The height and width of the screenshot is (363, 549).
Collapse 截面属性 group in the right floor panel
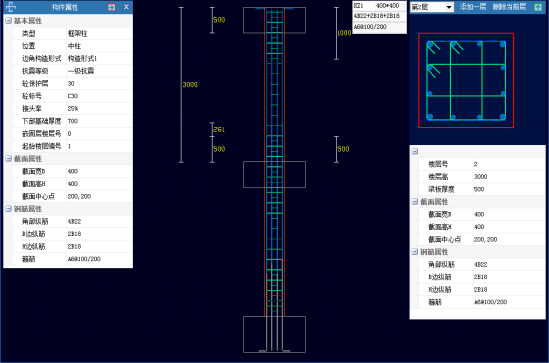click(x=415, y=202)
